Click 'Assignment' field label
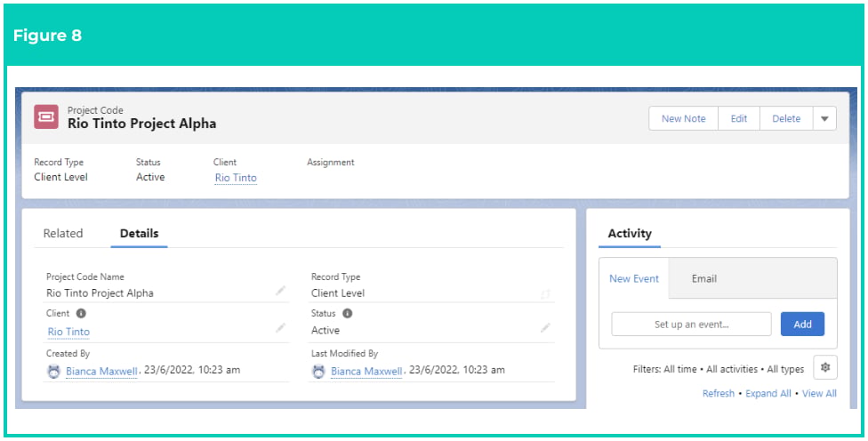Image resolution: width=868 pixels, height=441 pixels. coord(331,162)
